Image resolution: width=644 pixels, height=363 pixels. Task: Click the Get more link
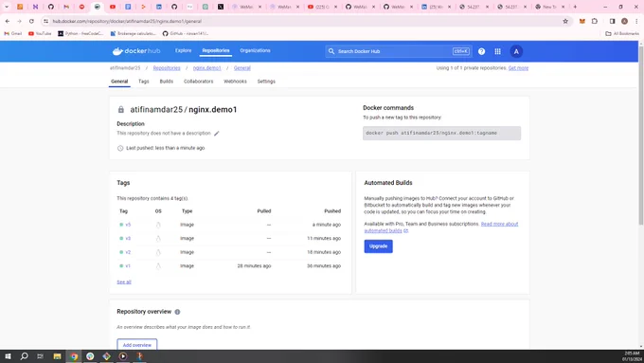[x=518, y=68]
